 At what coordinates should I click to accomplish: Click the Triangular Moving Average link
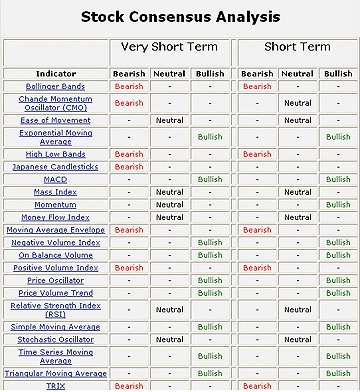coord(55,374)
